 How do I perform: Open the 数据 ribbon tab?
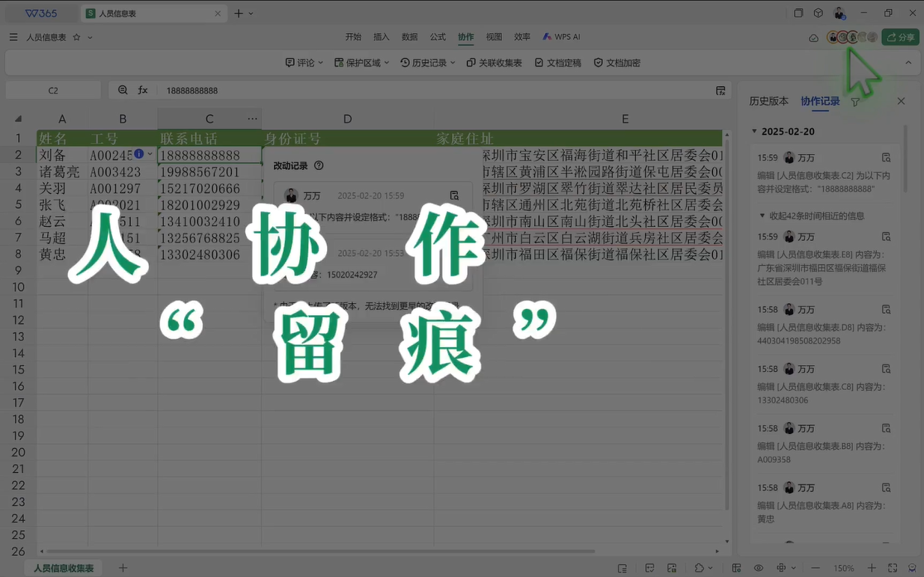pos(409,37)
